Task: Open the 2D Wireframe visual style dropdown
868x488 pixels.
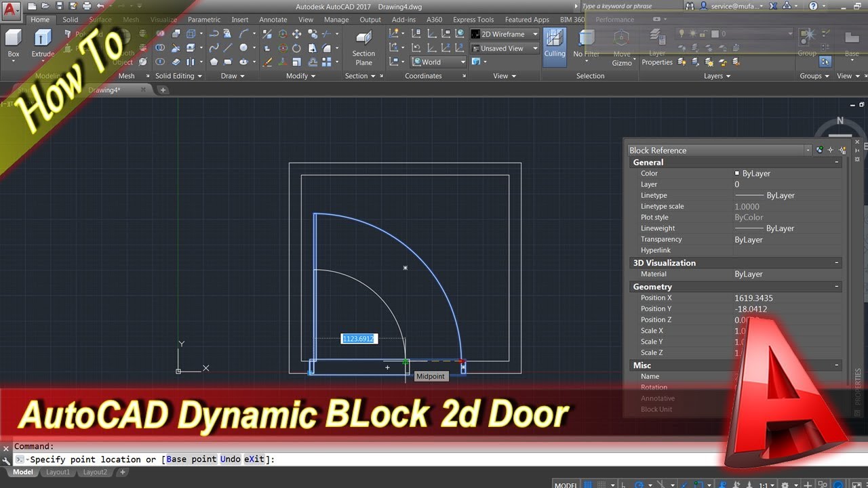Action: pos(504,34)
